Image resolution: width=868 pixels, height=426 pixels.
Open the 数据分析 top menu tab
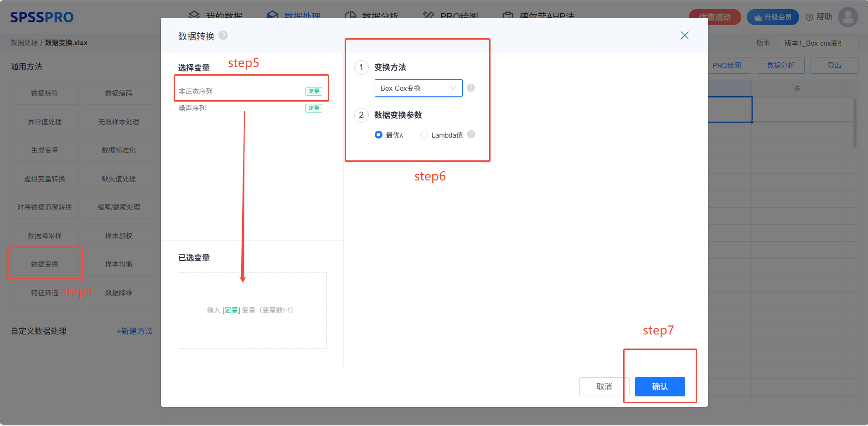pos(372,15)
